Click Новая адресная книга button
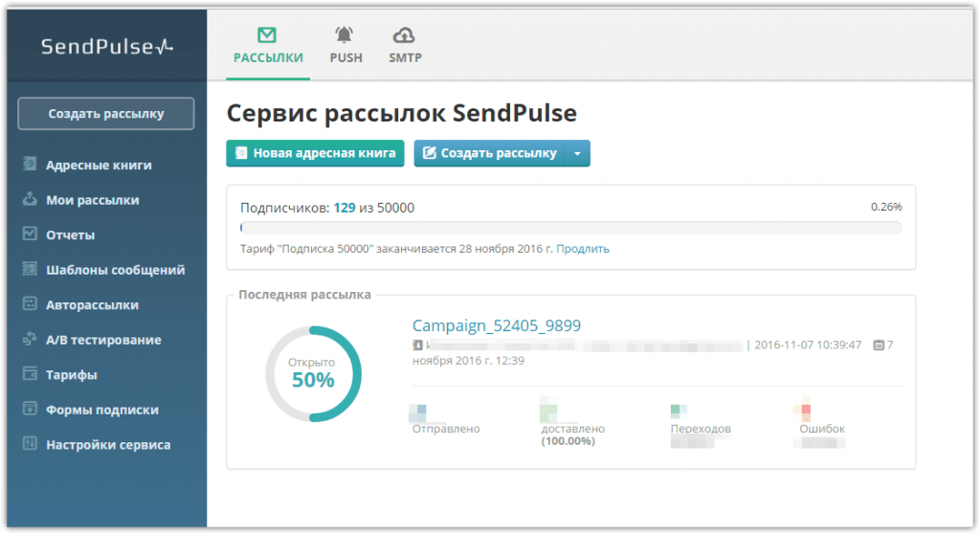980x534 pixels. click(x=315, y=153)
